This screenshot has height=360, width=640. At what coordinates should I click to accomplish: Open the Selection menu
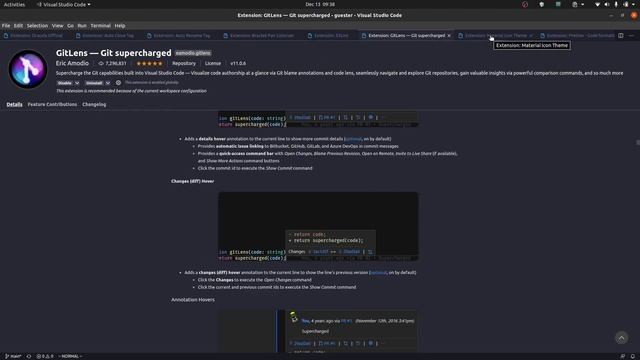pyautogui.click(x=37, y=25)
